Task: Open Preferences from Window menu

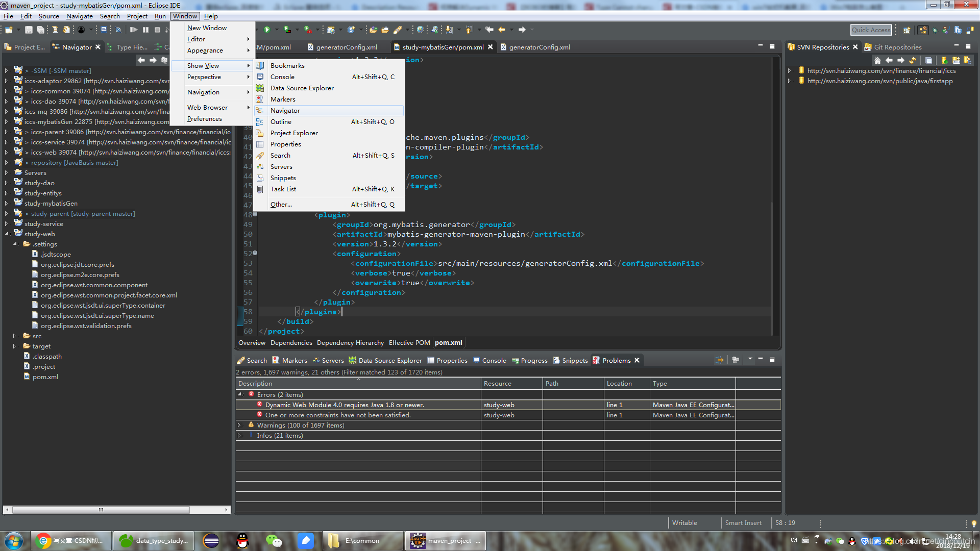Action: point(212,119)
